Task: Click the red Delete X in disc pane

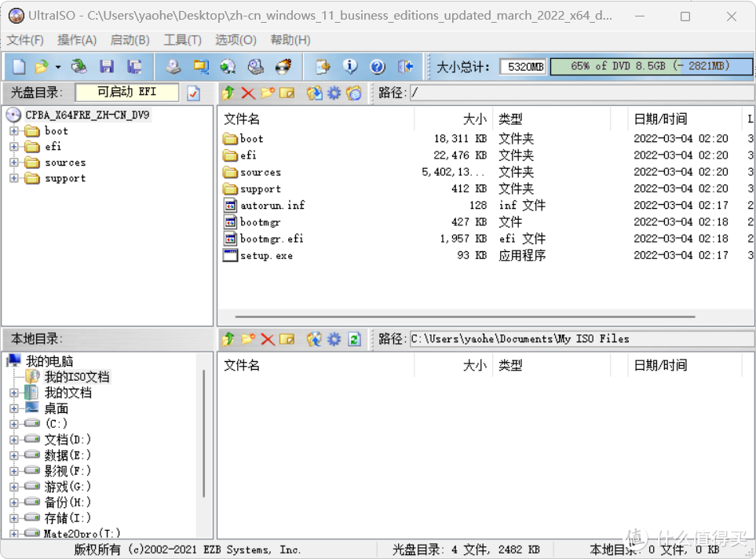Action: (248, 93)
